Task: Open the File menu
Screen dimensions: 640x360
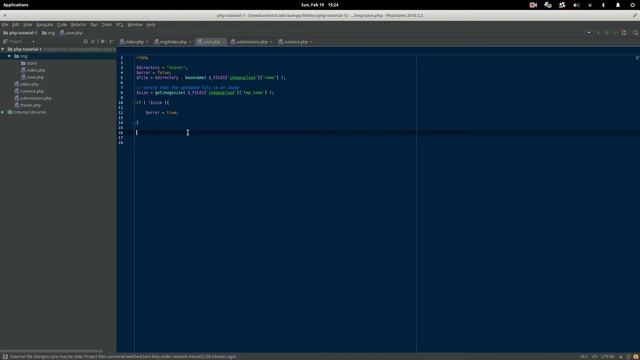Action: 5,25
